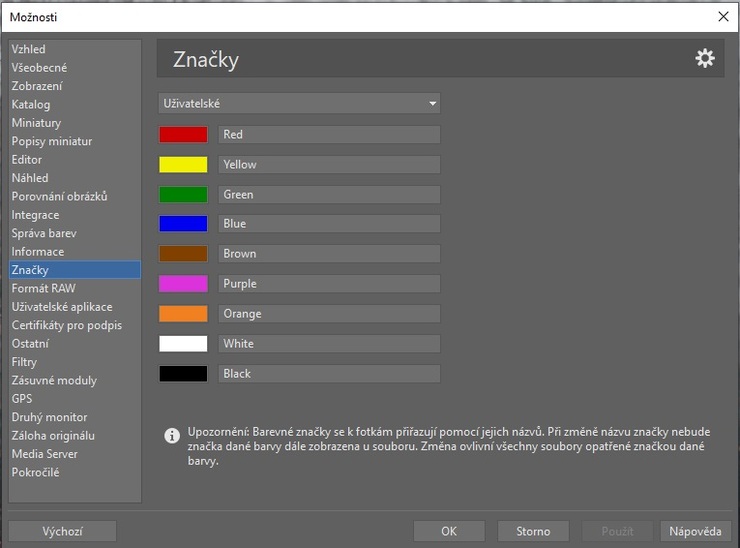This screenshot has height=548, width=740.
Task: Select Miniatury in the sidebar
Action: 75,123
